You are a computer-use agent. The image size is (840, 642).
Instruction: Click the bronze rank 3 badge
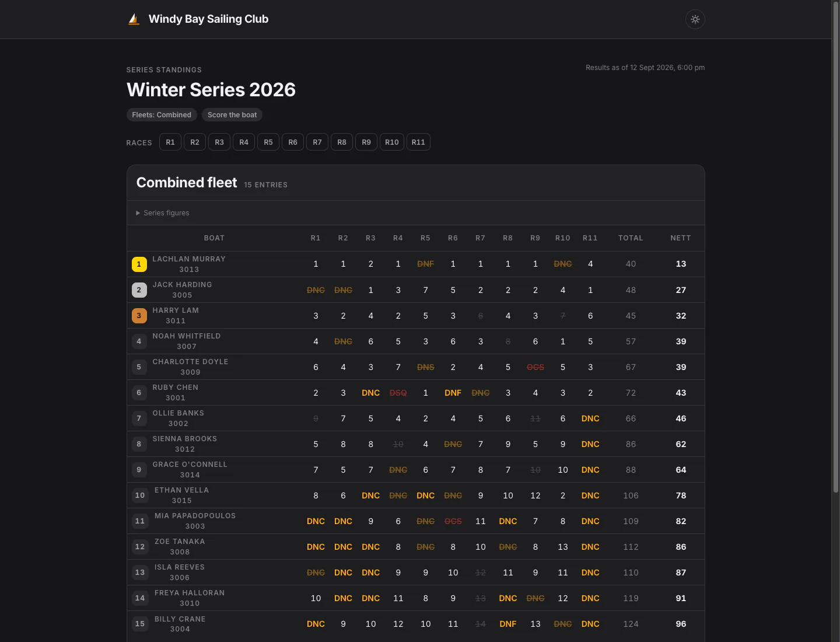[x=139, y=316]
